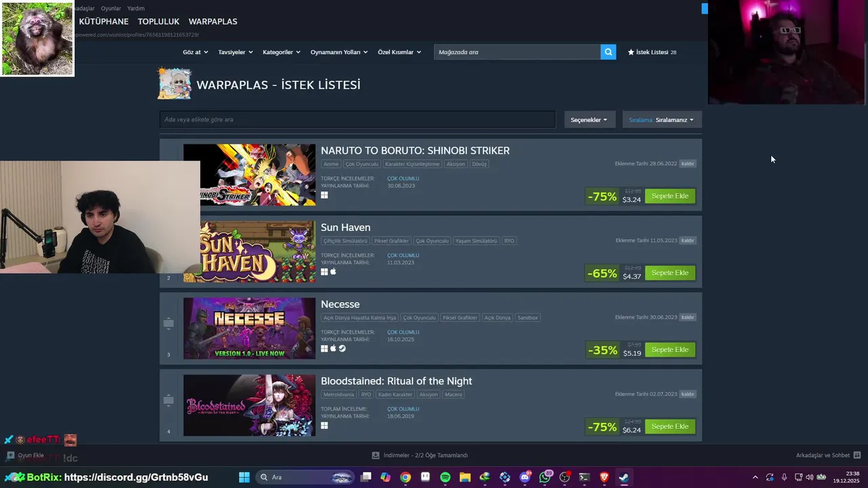Click the wishlist name or tag filter field

click(357, 119)
